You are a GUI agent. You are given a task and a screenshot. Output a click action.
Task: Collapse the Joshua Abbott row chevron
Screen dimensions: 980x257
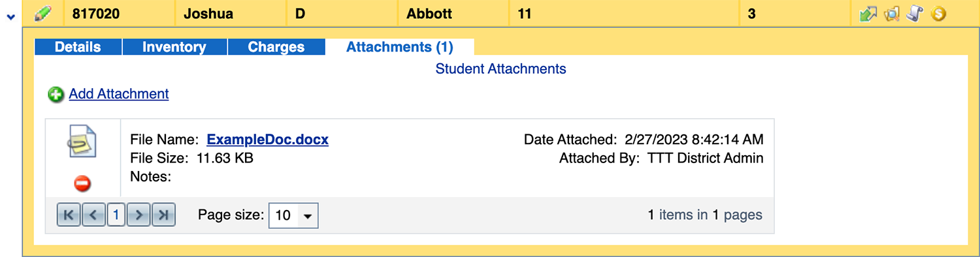(x=10, y=17)
